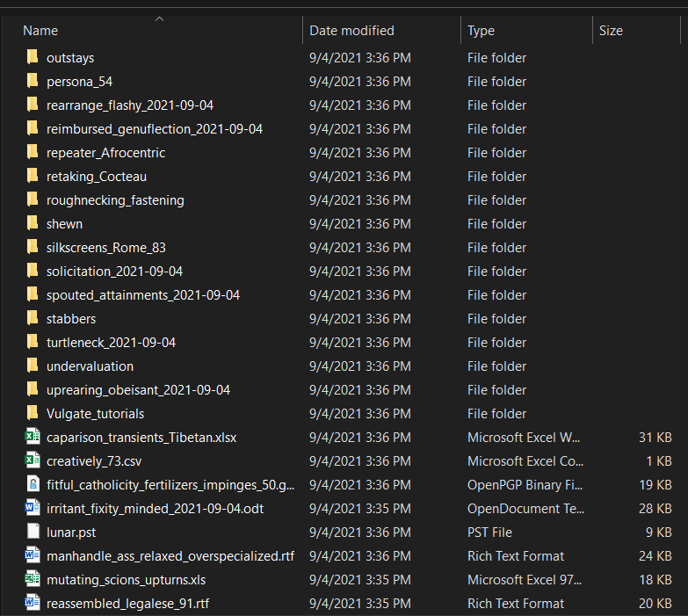
Task: Click the shewn folder name
Action: tap(64, 224)
